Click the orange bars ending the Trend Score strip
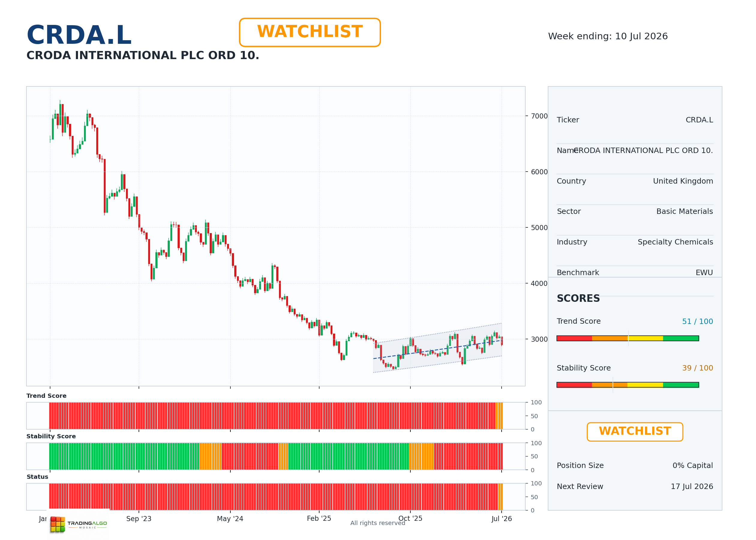The height and width of the screenshot is (540, 756). [x=499, y=415]
